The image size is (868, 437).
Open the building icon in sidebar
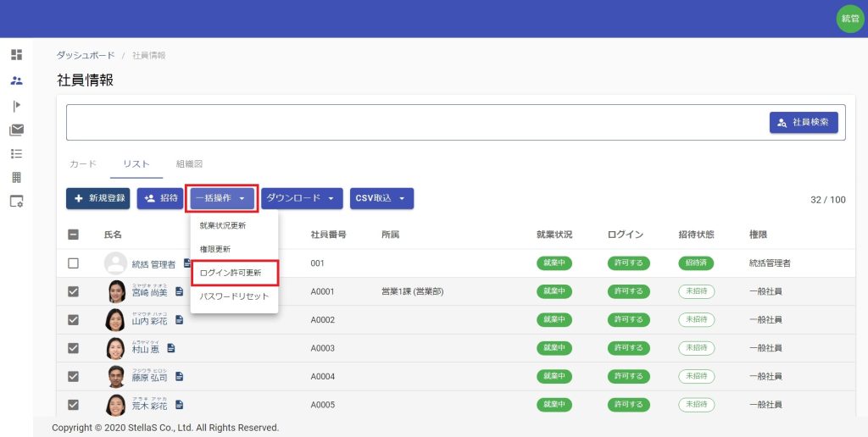(x=16, y=177)
